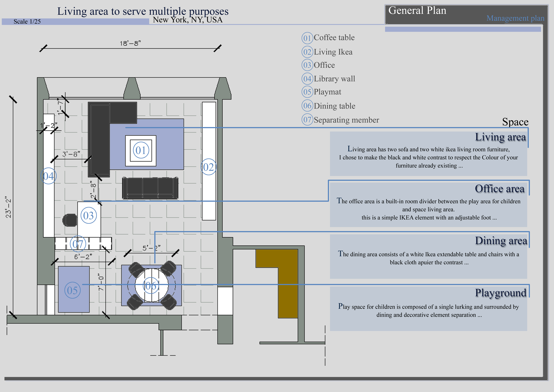Click the Playground section heading

500,293
